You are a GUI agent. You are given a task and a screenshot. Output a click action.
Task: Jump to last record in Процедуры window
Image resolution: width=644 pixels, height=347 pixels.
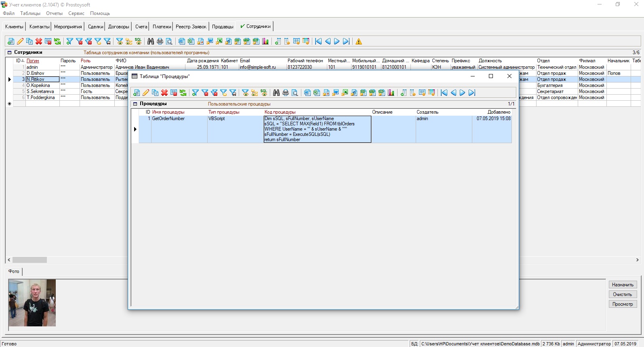click(472, 93)
